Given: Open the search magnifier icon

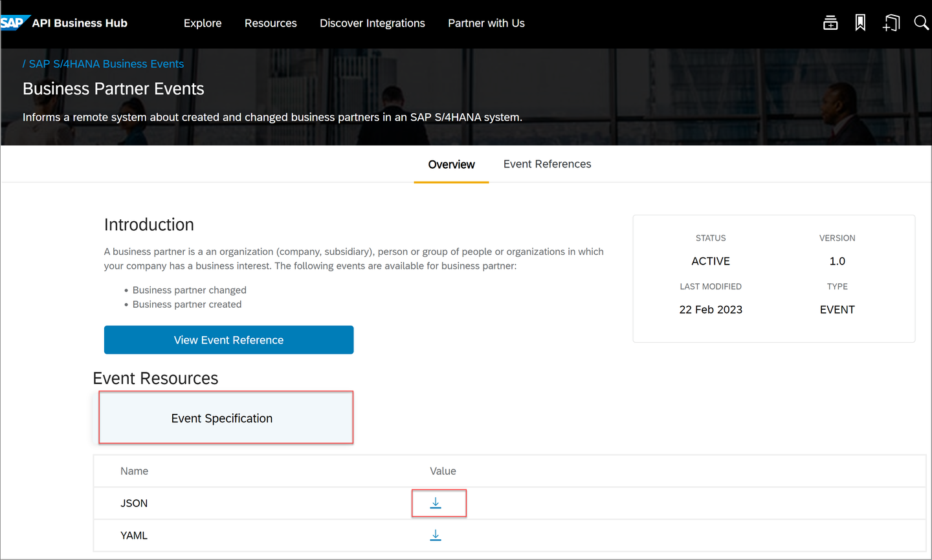Looking at the screenshot, I should pyautogui.click(x=921, y=23).
